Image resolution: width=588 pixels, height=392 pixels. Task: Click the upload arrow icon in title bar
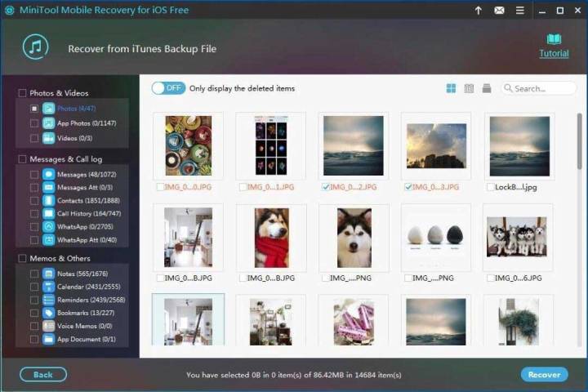tap(479, 11)
